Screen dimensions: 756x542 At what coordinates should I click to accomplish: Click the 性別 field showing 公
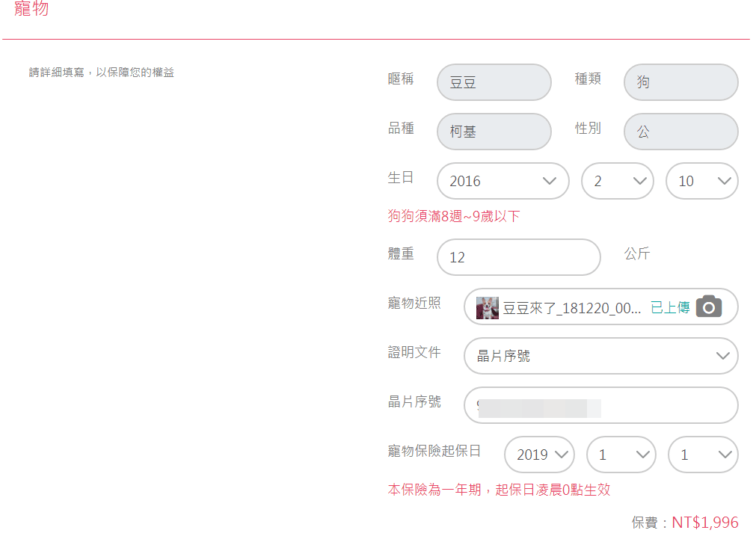tap(680, 132)
